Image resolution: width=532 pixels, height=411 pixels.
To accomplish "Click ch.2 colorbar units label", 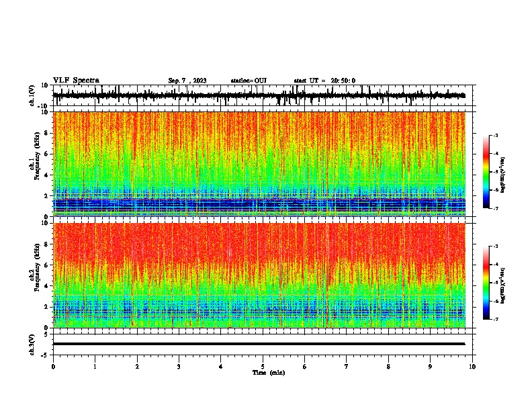I will pos(503,285).
